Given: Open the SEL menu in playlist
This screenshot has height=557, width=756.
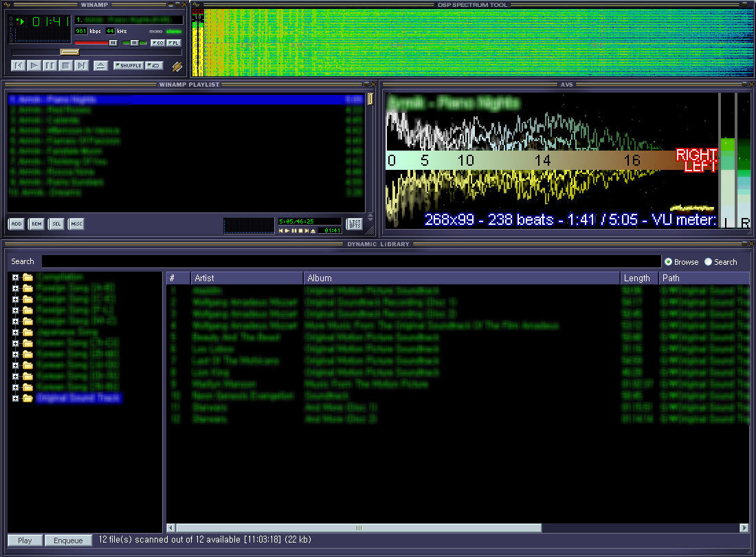Looking at the screenshot, I should tap(56, 223).
